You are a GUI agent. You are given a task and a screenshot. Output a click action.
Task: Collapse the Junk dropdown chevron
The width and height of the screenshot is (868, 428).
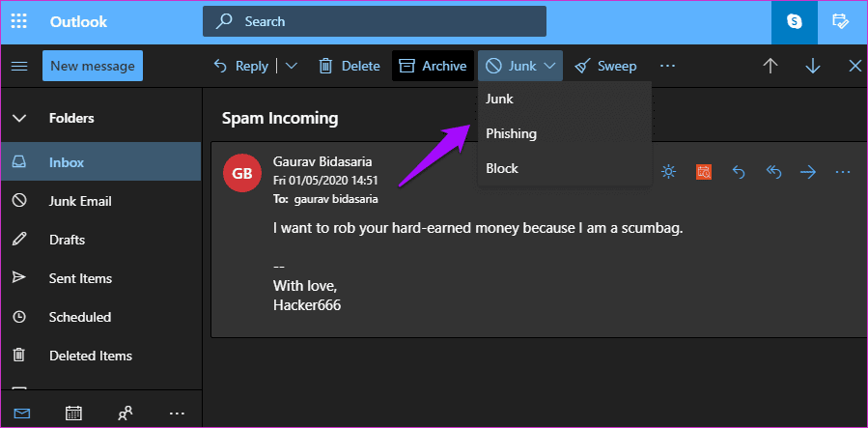click(549, 66)
